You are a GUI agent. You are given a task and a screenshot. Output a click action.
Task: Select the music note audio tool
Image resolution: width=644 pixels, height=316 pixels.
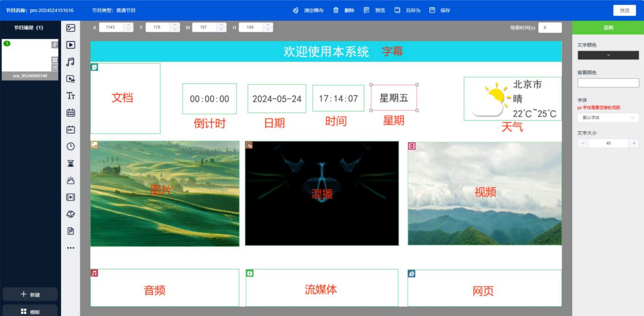tap(70, 62)
